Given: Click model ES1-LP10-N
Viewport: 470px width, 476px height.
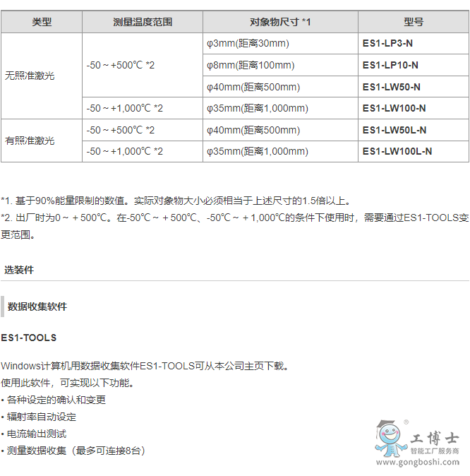Looking at the screenshot, I should [390, 66].
